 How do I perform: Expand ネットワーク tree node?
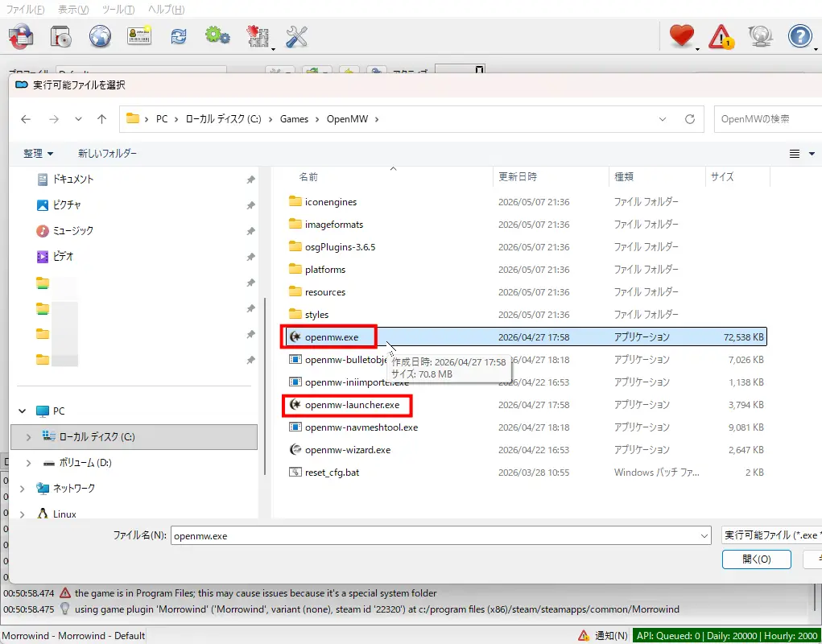pos(22,489)
